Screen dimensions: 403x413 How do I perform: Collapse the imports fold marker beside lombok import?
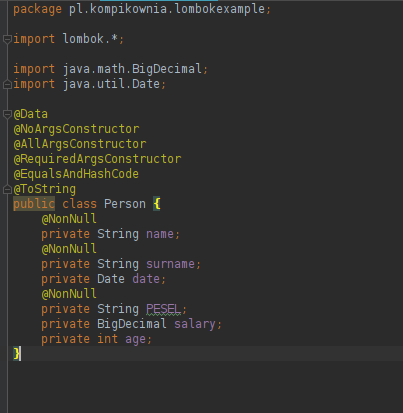coord(7,39)
